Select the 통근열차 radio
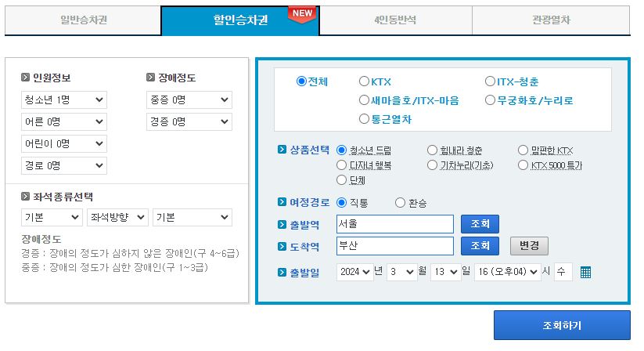The width and height of the screenshot is (644, 351). click(x=364, y=119)
